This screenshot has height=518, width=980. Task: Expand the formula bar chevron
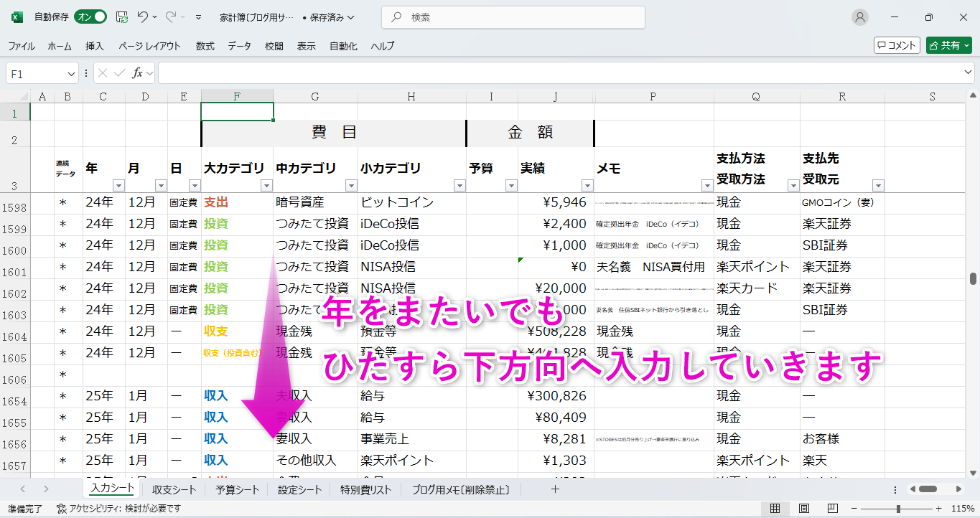968,72
